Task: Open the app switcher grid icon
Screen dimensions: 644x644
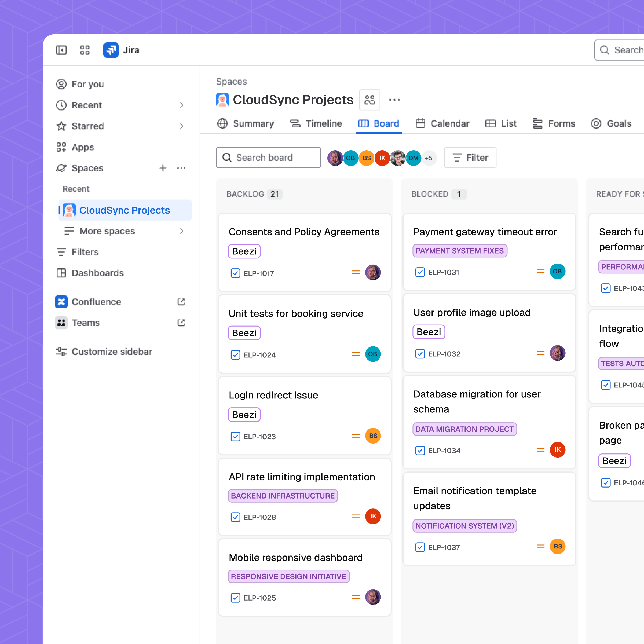Action: [x=85, y=50]
